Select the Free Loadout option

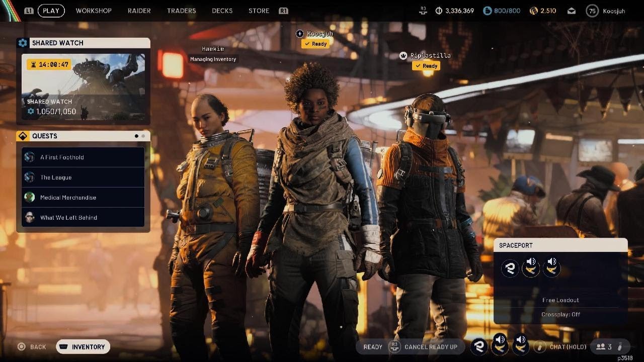pyautogui.click(x=560, y=300)
